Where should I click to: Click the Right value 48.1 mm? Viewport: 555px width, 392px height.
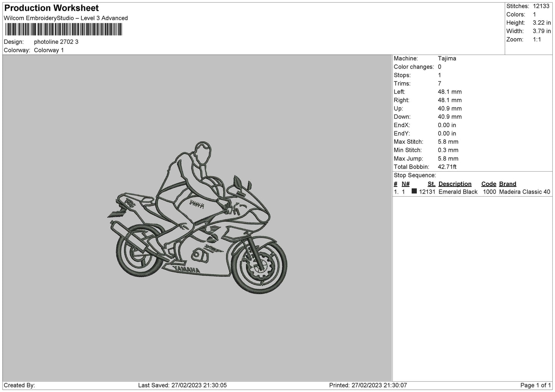coord(450,100)
